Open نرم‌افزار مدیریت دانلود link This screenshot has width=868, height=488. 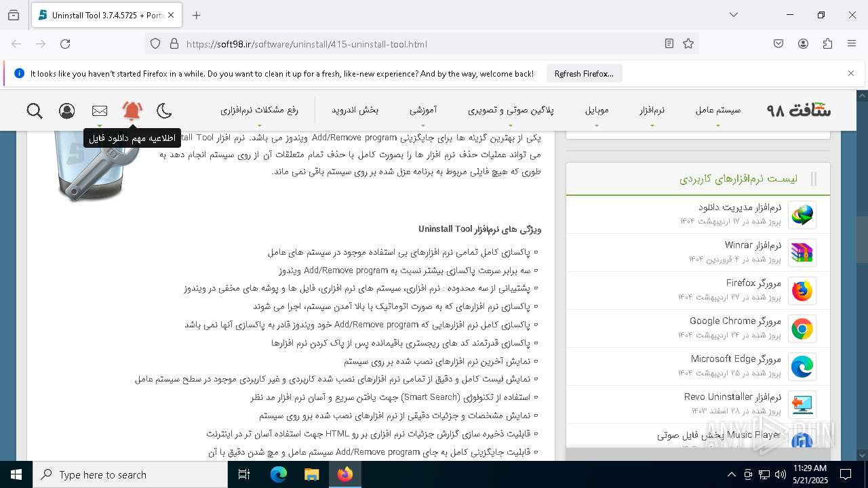pyautogui.click(x=740, y=207)
